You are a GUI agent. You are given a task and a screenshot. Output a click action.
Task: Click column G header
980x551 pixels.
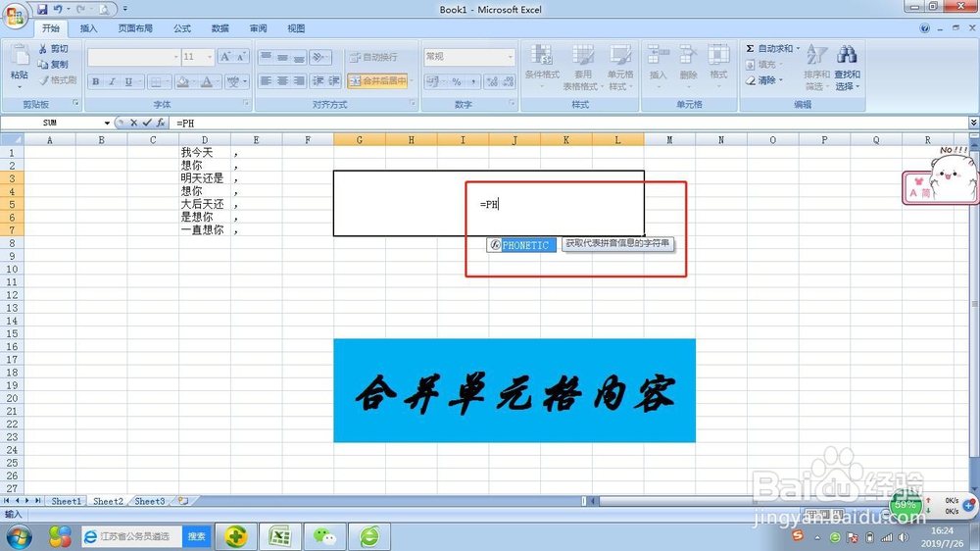[360, 139]
